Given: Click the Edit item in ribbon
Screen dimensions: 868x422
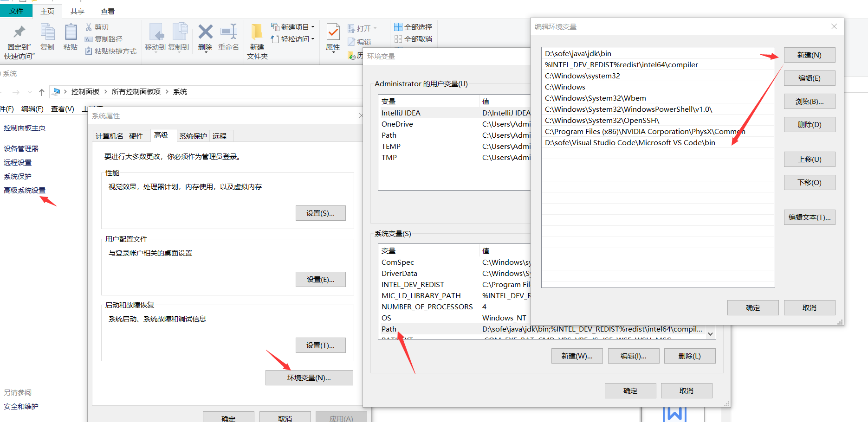Looking at the screenshot, I should coord(359,42).
